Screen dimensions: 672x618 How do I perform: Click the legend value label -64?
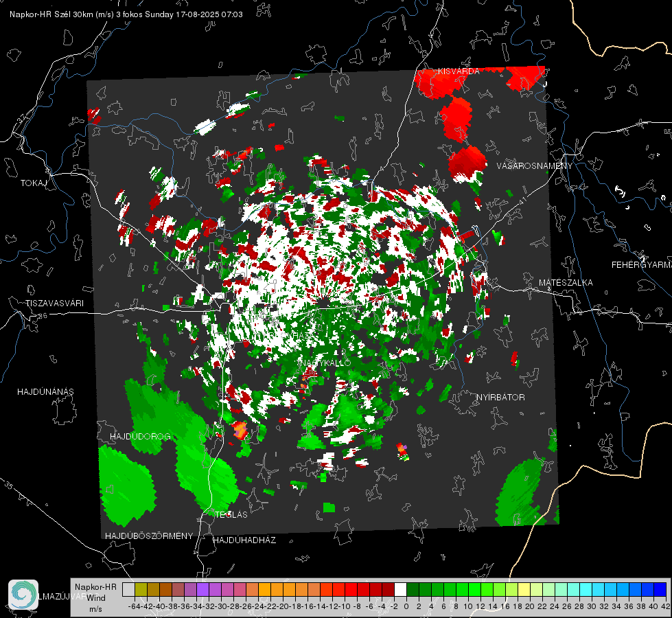(x=135, y=606)
